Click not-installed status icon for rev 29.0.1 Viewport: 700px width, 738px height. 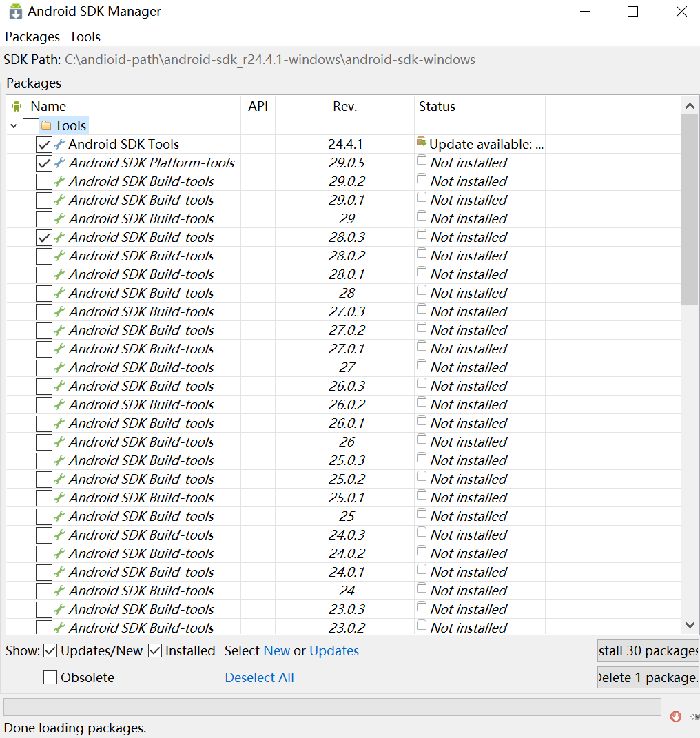(x=422, y=198)
